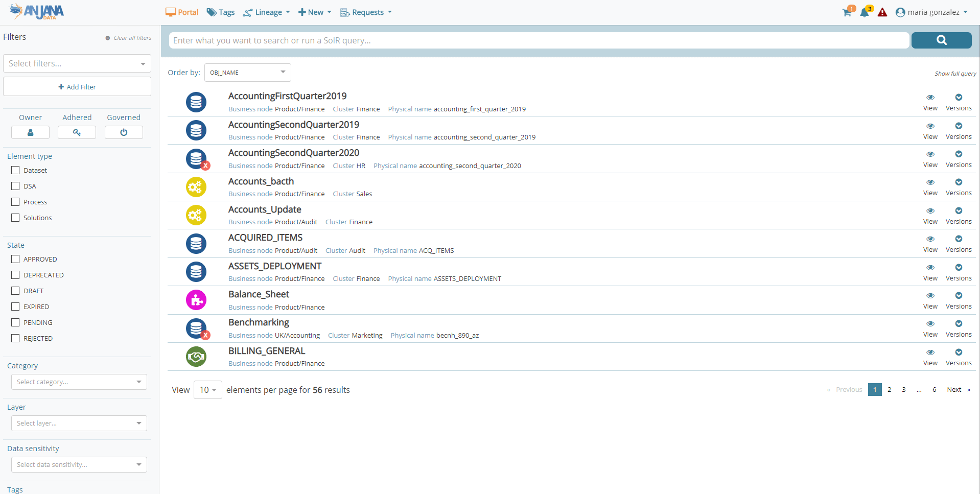Image resolution: width=980 pixels, height=494 pixels.
Task: Click the shopping cart icon
Action: click(847, 13)
